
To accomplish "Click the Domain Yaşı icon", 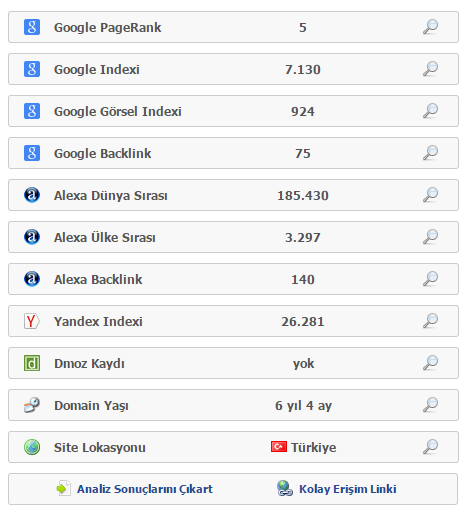I will 32,405.
